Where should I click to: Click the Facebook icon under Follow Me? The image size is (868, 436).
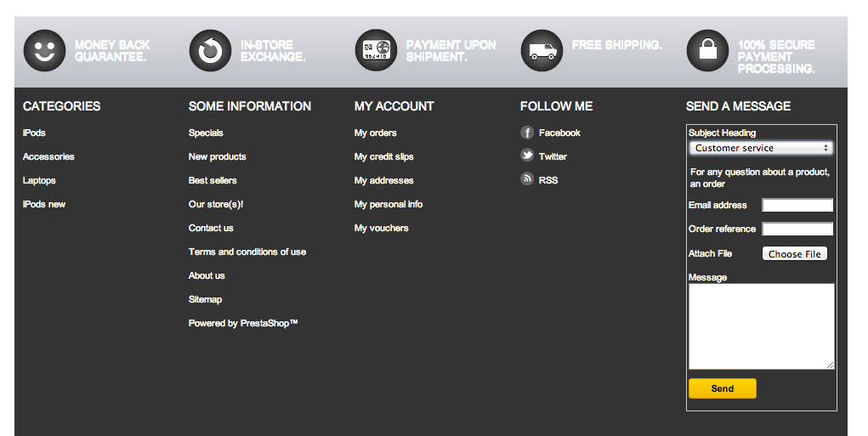point(527,133)
